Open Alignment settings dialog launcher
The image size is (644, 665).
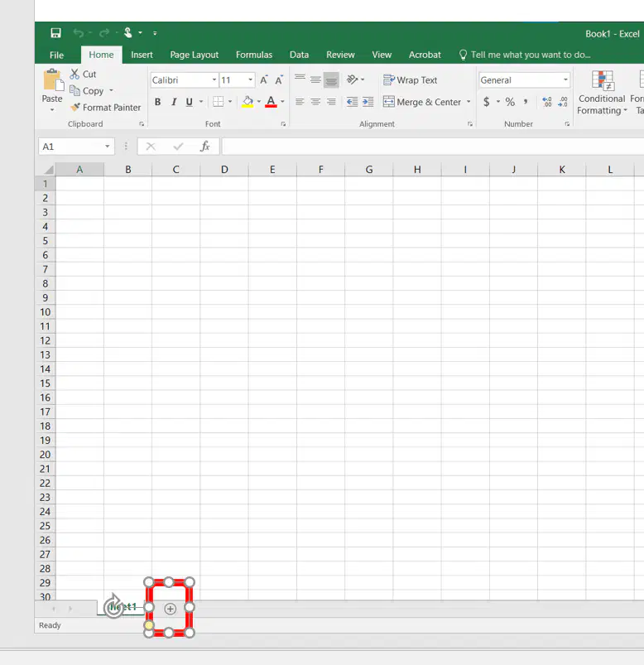(469, 124)
